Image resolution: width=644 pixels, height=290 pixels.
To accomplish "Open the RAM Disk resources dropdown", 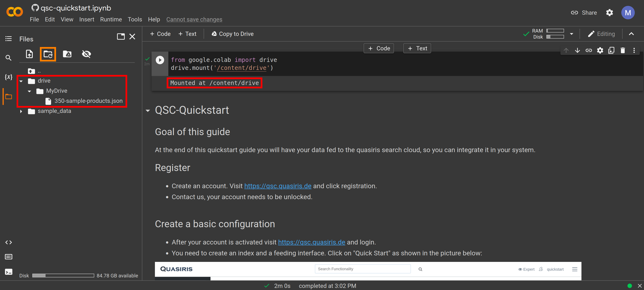I will point(572,34).
